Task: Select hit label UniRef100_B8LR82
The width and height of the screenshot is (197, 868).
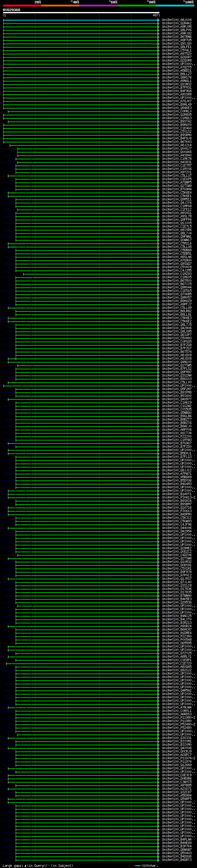Action: [x=177, y=311]
